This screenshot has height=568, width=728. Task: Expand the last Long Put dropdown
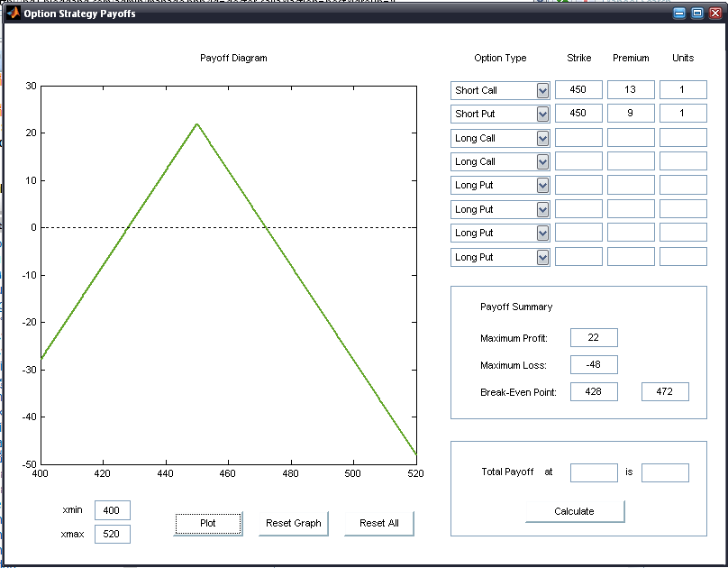pos(542,257)
